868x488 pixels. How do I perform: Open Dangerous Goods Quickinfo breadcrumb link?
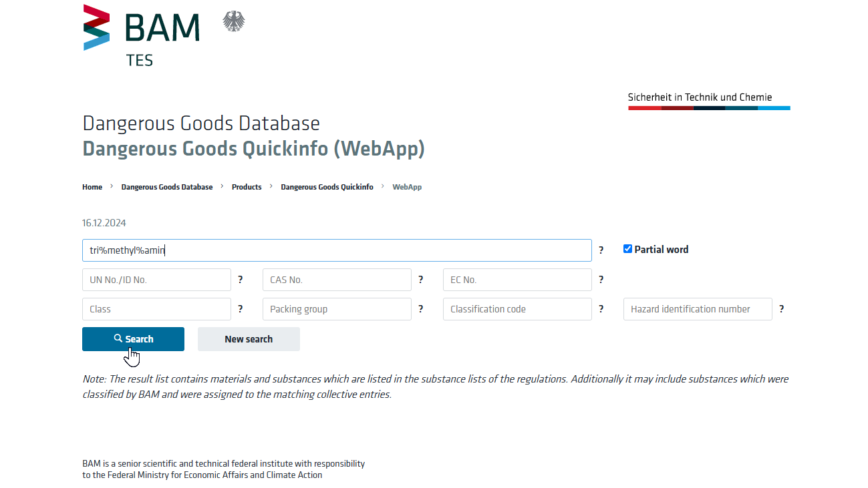pos(327,187)
